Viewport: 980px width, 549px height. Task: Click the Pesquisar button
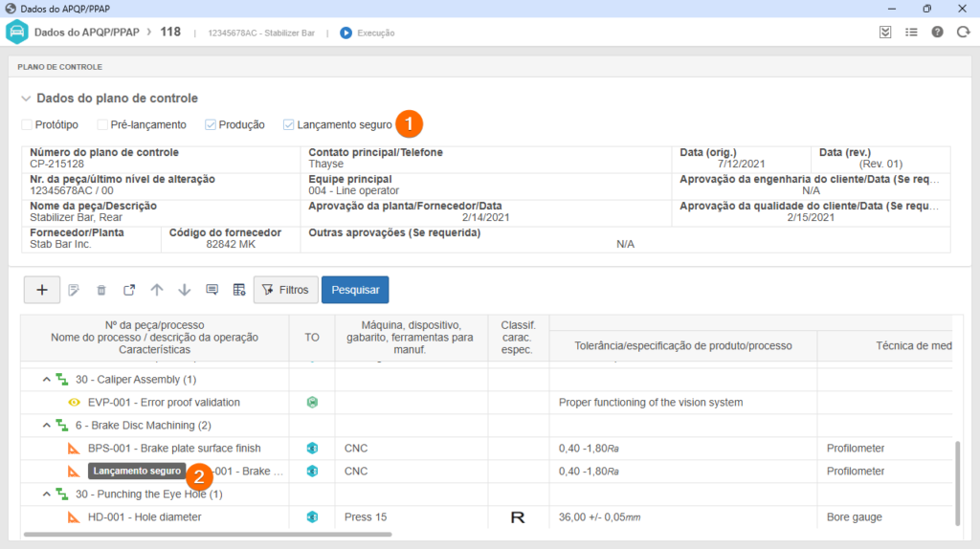(x=355, y=290)
